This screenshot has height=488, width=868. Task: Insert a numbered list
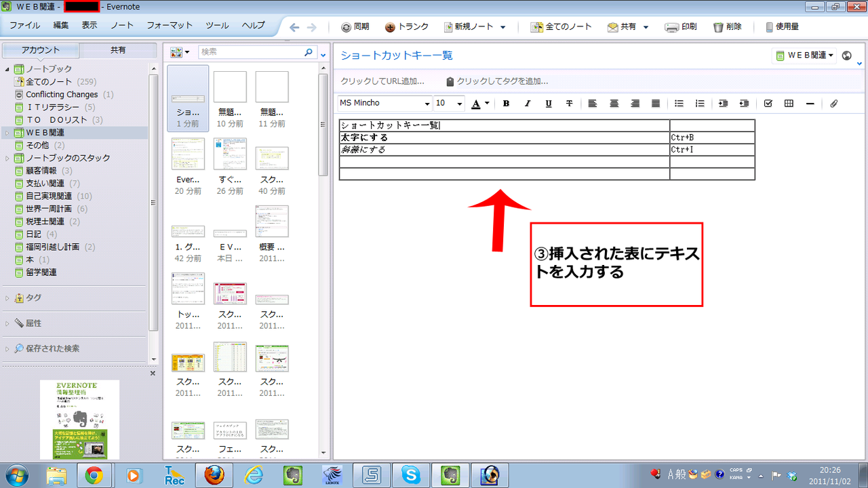700,104
